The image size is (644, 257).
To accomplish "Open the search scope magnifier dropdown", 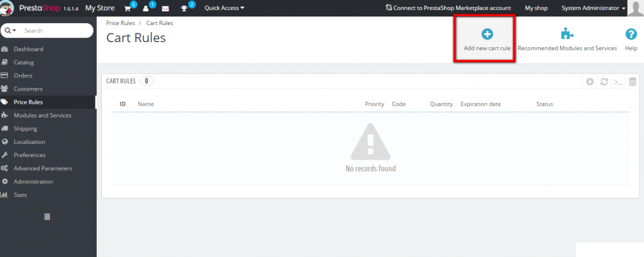I will click(x=10, y=30).
